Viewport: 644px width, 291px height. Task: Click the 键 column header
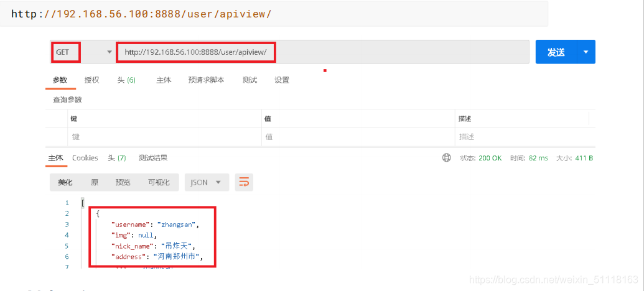coord(74,119)
